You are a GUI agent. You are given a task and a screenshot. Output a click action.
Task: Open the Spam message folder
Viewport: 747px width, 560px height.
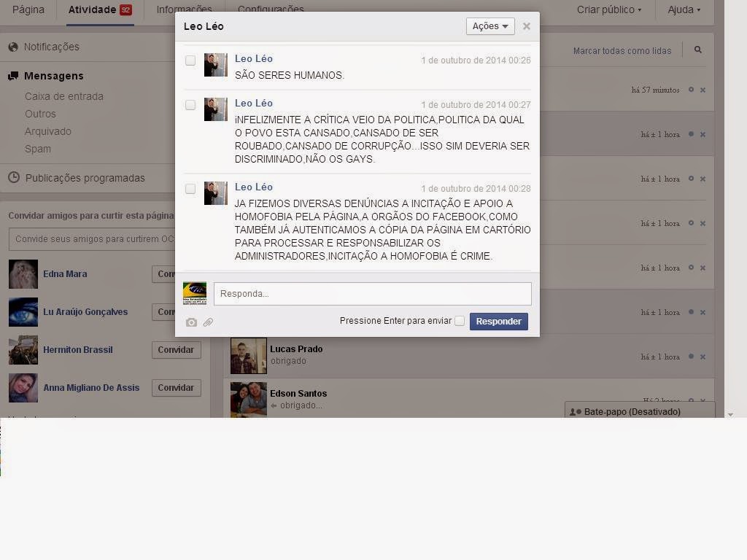[38, 149]
